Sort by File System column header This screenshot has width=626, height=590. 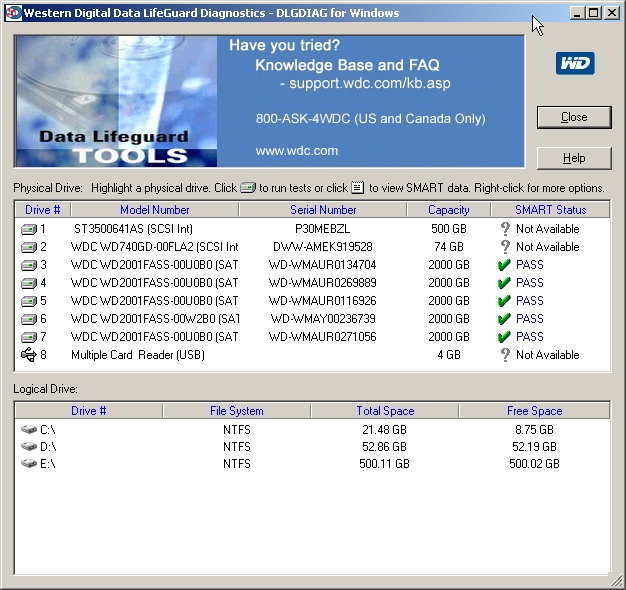tap(237, 411)
